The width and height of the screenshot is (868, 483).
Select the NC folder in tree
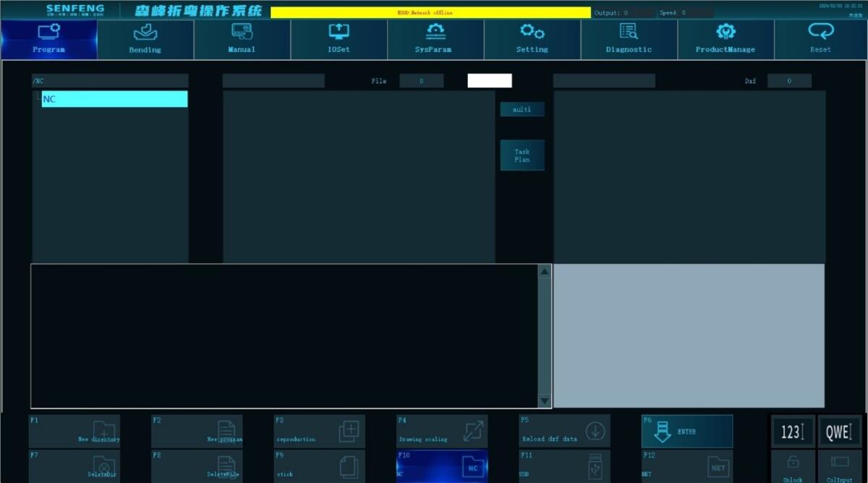pyautogui.click(x=114, y=99)
